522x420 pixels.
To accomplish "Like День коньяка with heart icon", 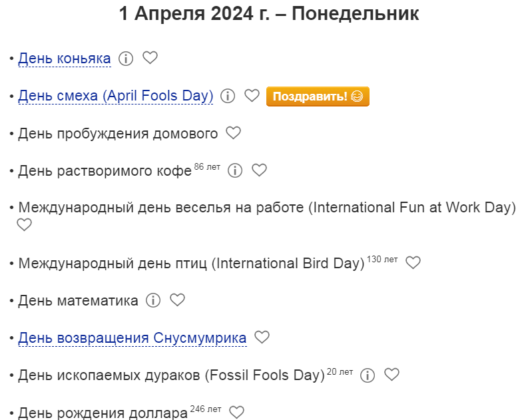I will click(x=150, y=59).
